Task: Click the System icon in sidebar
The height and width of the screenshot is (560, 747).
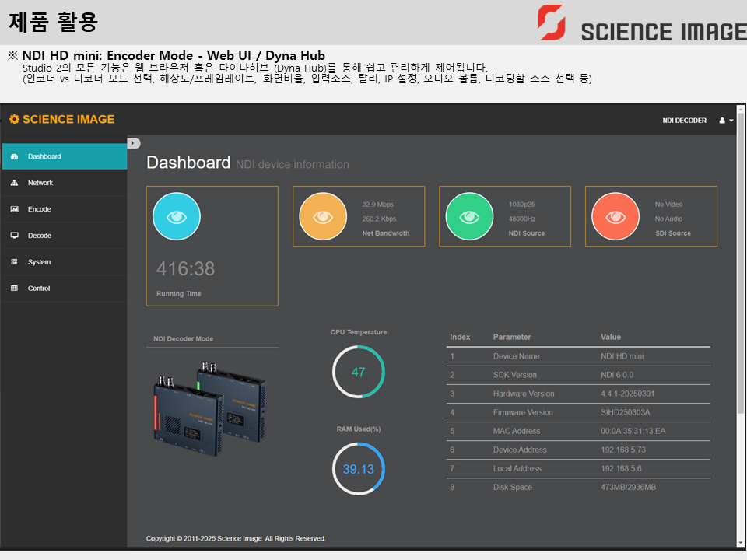Action: tap(14, 262)
